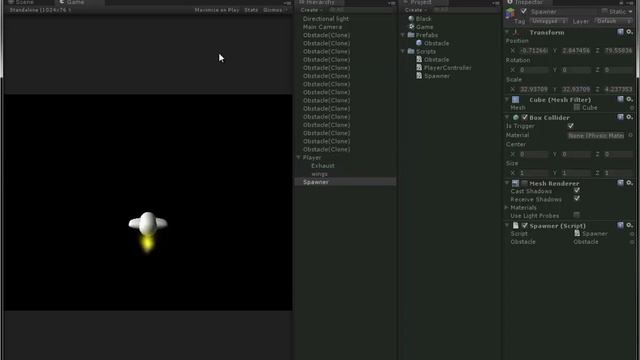
Task: Open the Hierarchy Create dropdown
Action: 311,10
